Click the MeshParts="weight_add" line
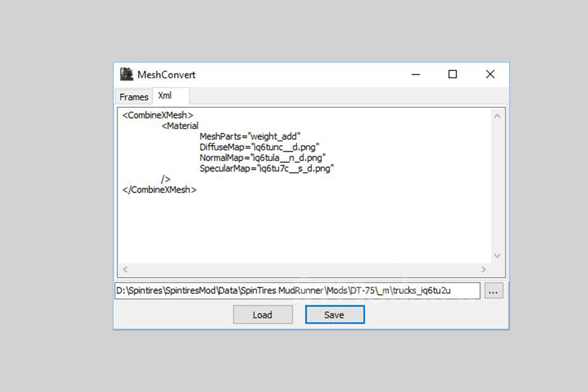The width and height of the screenshot is (588, 392). point(250,137)
